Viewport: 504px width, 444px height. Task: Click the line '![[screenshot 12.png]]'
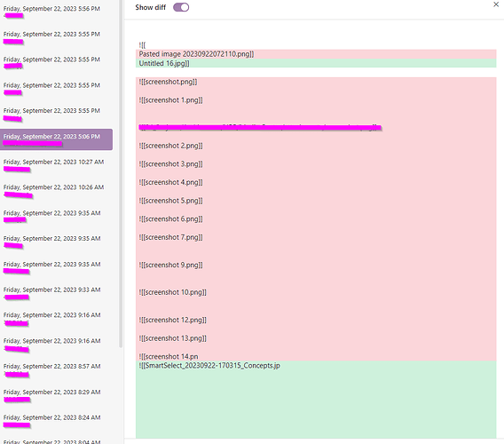pos(173,321)
